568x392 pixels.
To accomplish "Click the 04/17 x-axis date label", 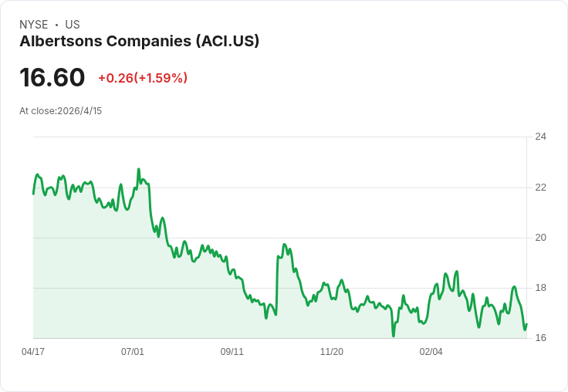I will tap(33, 351).
